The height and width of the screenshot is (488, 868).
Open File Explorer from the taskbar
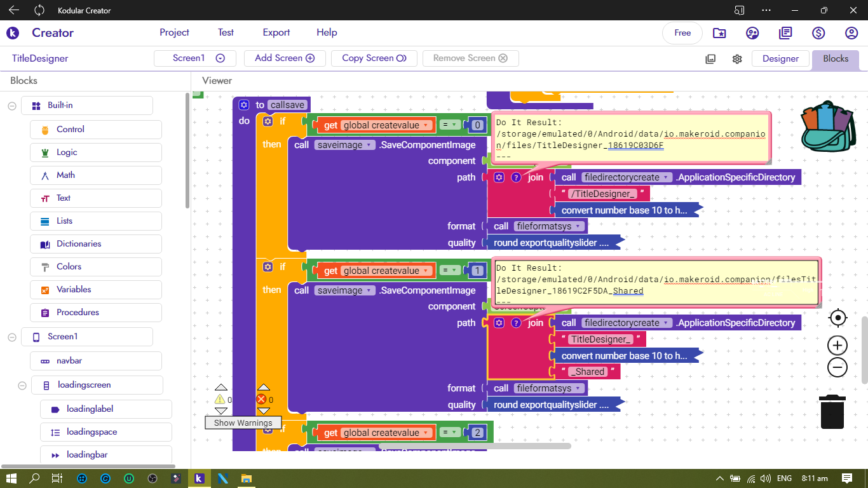246,478
